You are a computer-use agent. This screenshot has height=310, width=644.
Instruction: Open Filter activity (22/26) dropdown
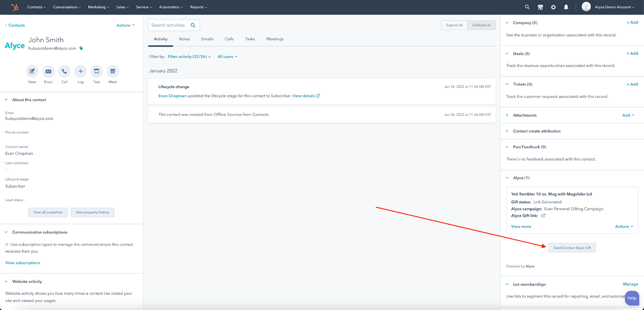click(189, 57)
